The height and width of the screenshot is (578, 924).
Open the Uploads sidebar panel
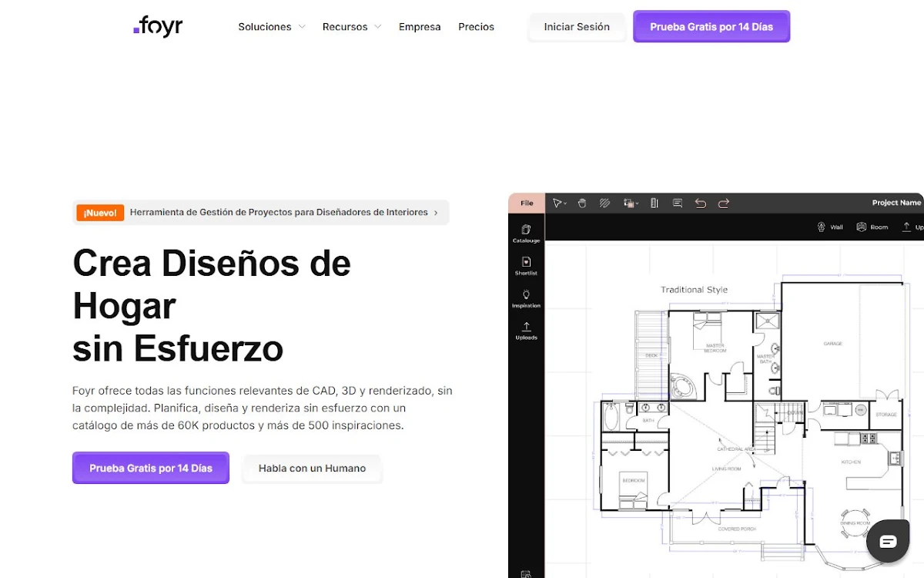pos(527,331)
